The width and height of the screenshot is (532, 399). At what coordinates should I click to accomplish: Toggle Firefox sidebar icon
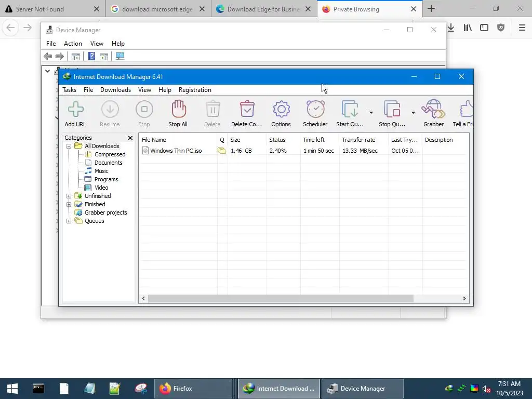coord(484,28)
